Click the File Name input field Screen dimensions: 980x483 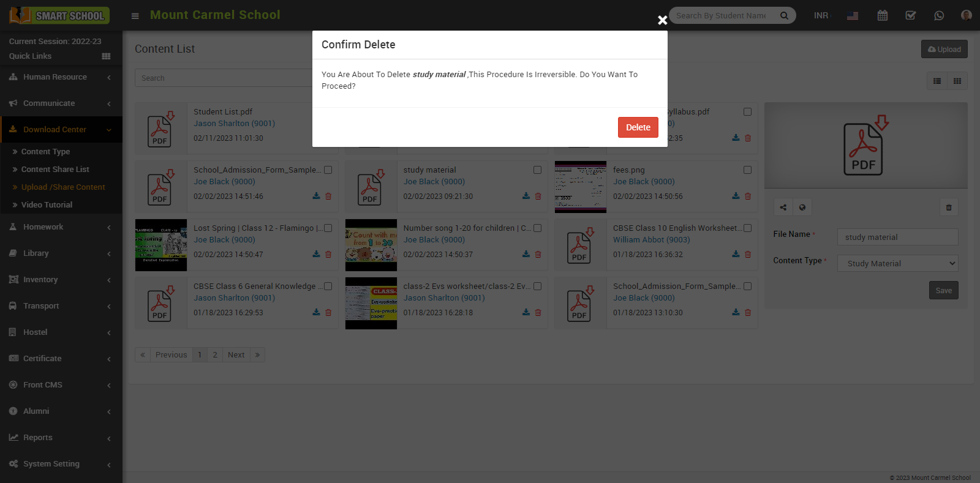pyautogui.click(x=897, y=237)
